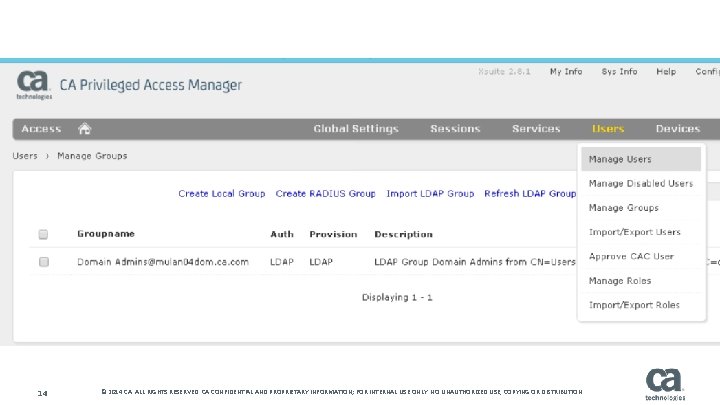Viewport: 720px width, 405px height.
Task: Click the LDAP Group Domain Admins description cell
Action: [475, 262]
